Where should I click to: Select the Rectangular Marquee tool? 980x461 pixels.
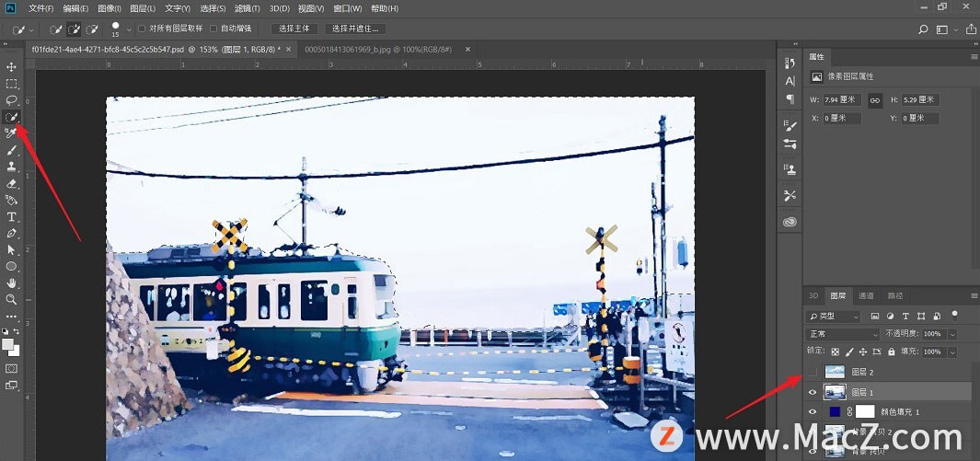coord(12,84)
